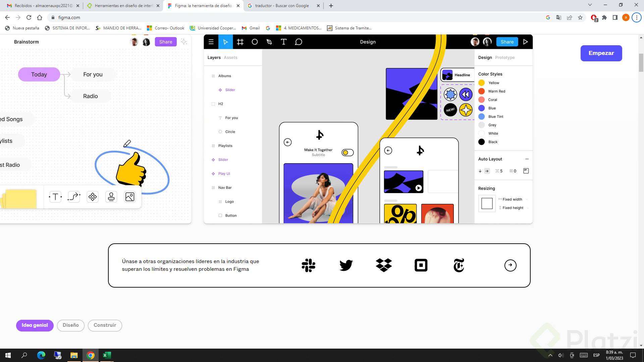Collapse the Auto Layout section minus
The image size is (644, 362).
[527, 159]
